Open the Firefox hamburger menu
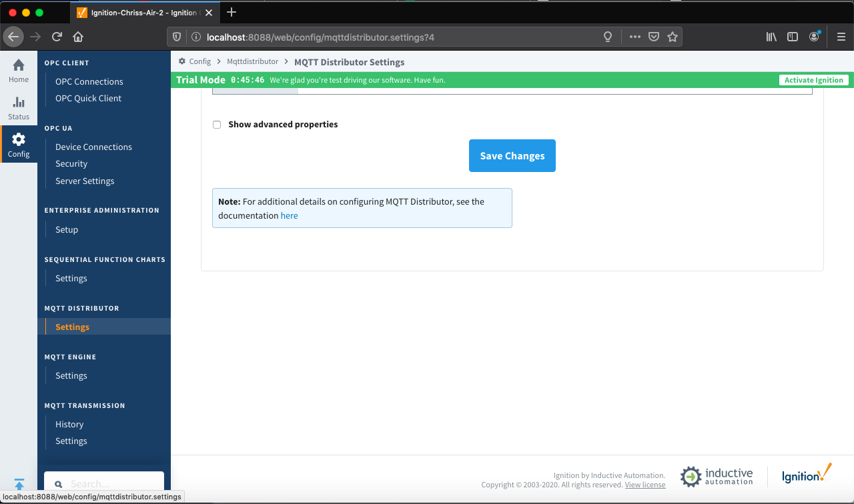The width and height of the screenshot is (854, 504). point(841,37)
